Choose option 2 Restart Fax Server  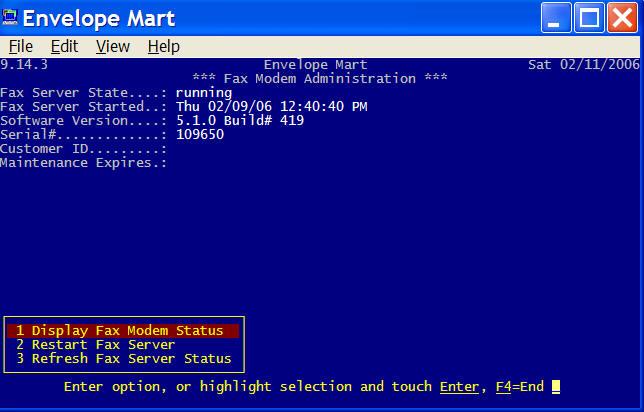[95, 345]
